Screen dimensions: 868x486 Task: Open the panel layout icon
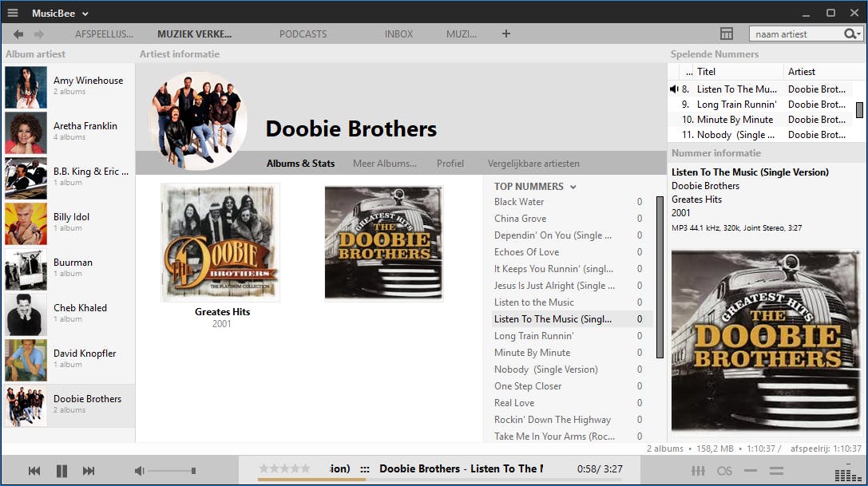[727, 34]
